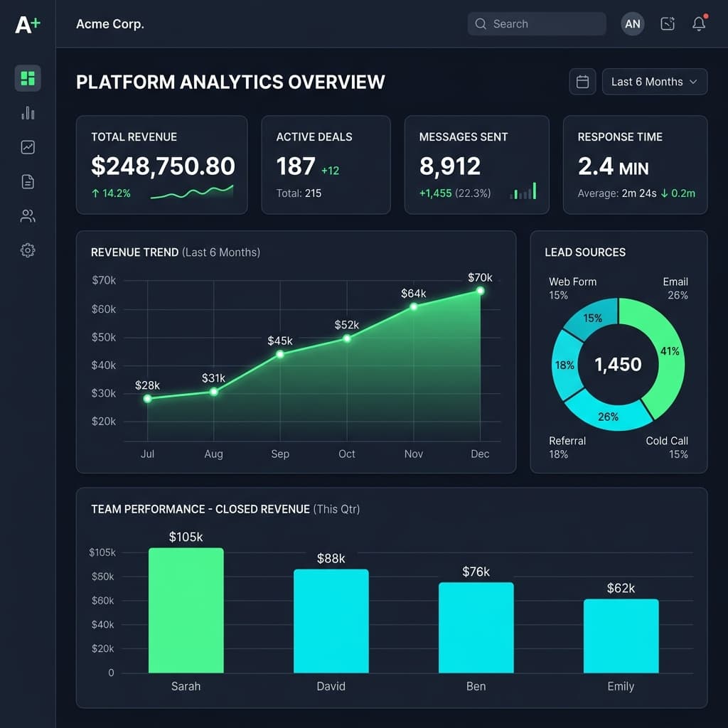Viewport: 728px width, 728px height.
Task: Focus the Search input field
Action: point(537,23)
